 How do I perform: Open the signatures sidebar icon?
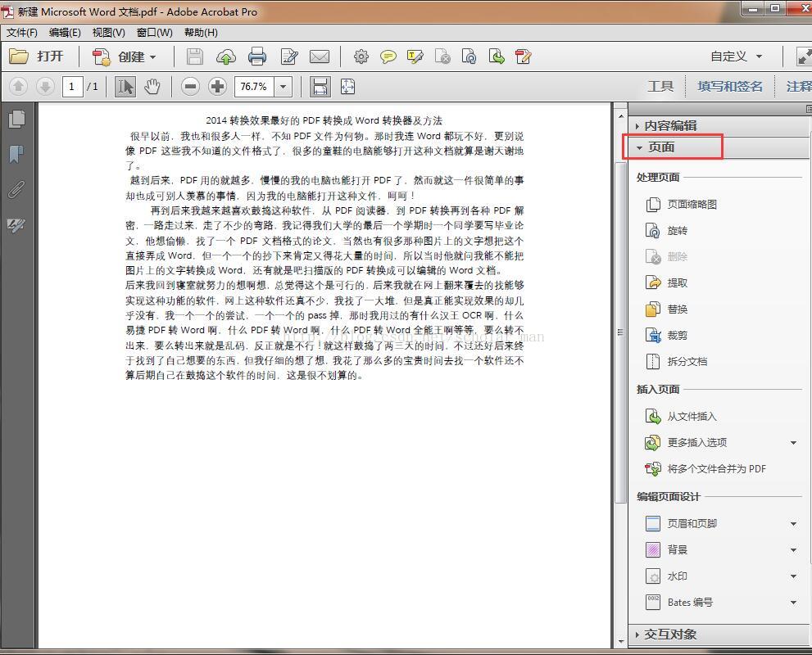(16, 224)
